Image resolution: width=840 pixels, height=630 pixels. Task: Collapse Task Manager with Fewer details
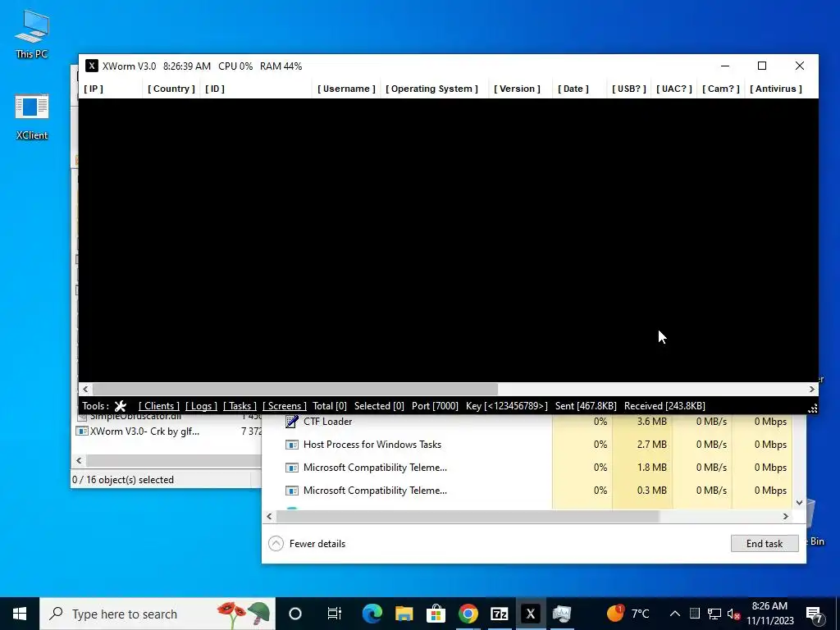307,544
